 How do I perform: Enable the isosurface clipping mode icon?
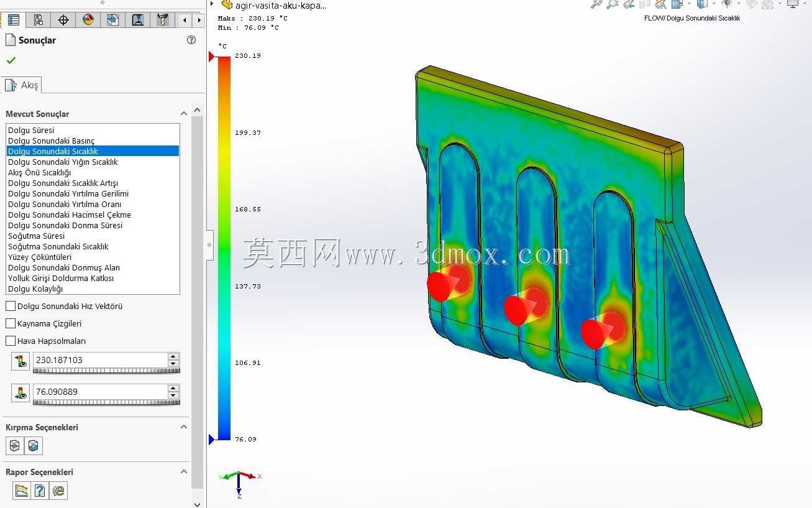34,446
